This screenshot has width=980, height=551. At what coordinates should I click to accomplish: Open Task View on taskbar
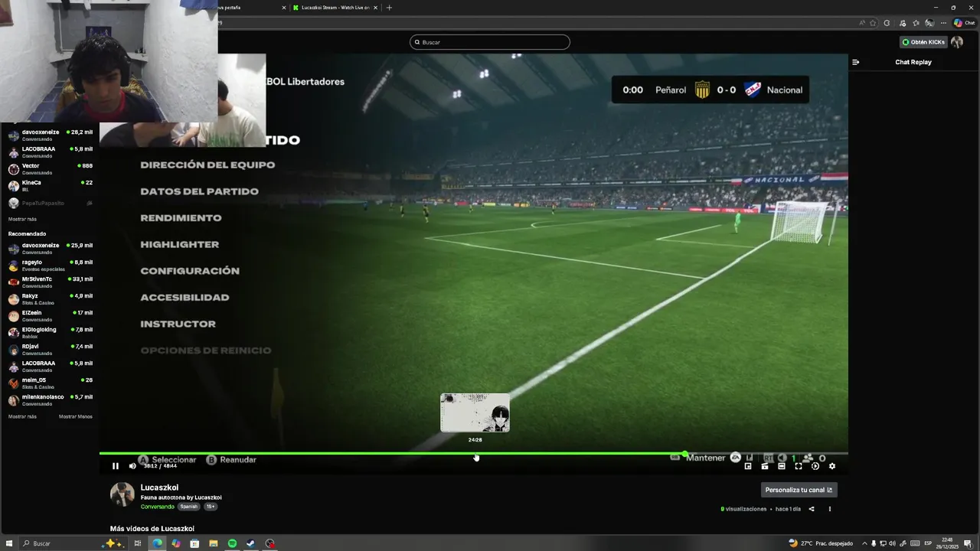coord(138,543)
